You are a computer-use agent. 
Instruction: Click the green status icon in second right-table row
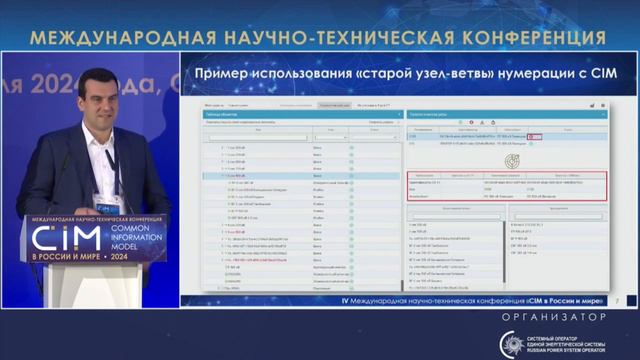(x=531, y=144)
